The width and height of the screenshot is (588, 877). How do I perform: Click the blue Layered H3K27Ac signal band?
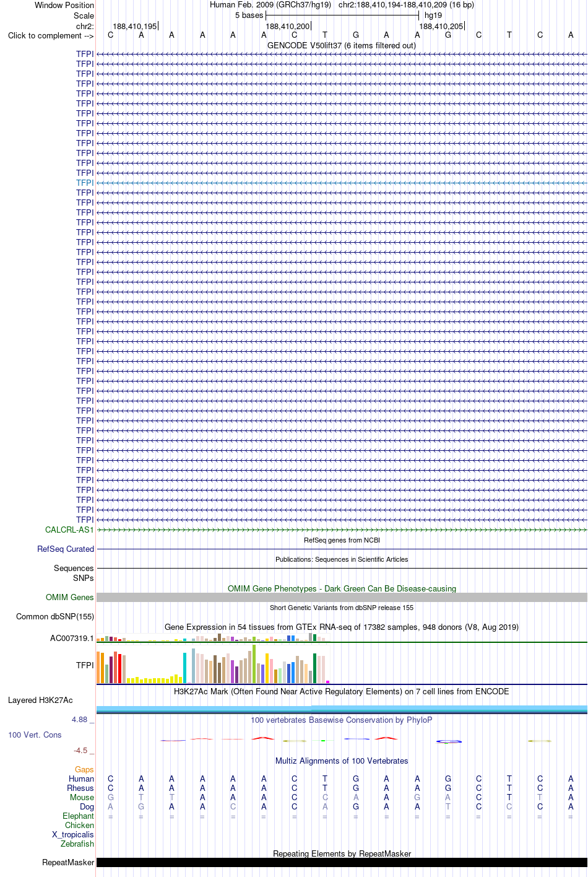[342, 709]
